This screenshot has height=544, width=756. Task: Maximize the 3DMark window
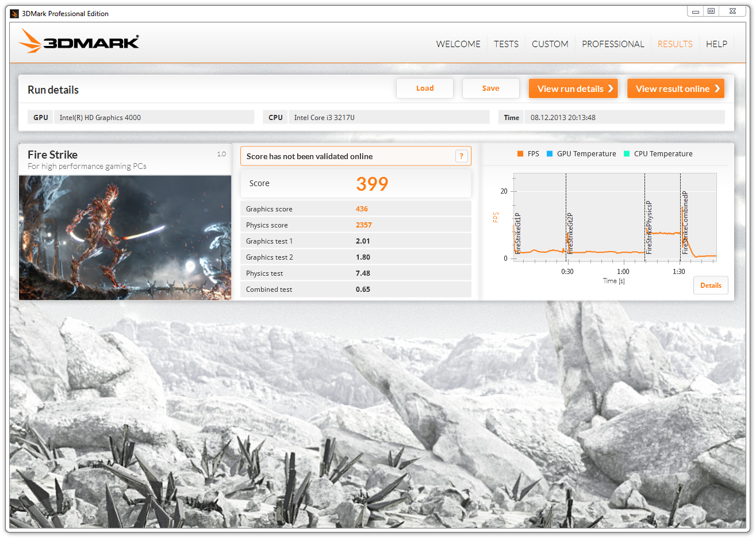point(711,11)
